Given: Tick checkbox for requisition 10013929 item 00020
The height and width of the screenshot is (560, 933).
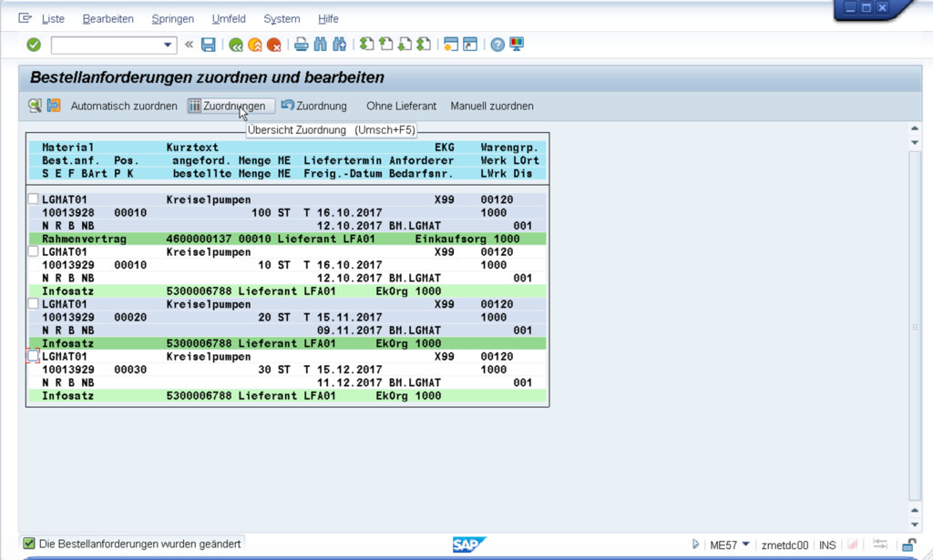Looking at the screenshot, I should point(34,304).
